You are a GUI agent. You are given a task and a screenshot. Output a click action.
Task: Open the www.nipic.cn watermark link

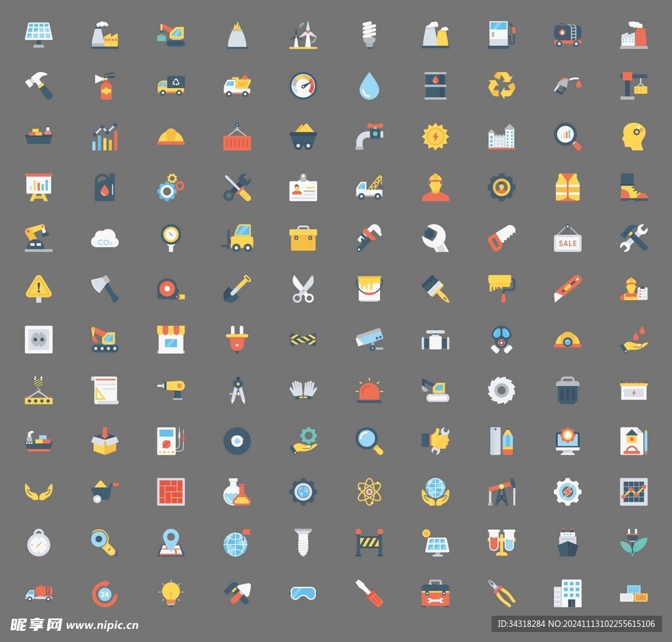pyautogui.click(x=102, y=625)
